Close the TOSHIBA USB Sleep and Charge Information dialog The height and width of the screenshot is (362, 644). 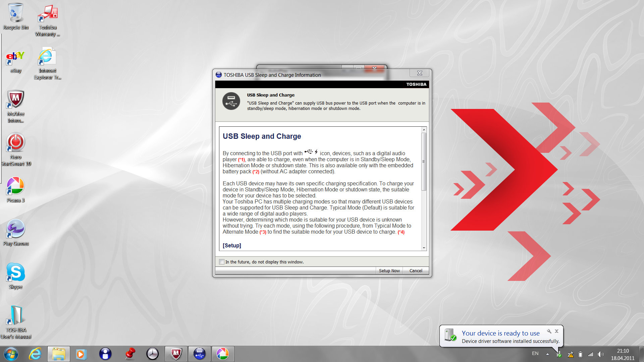point(419,73)
